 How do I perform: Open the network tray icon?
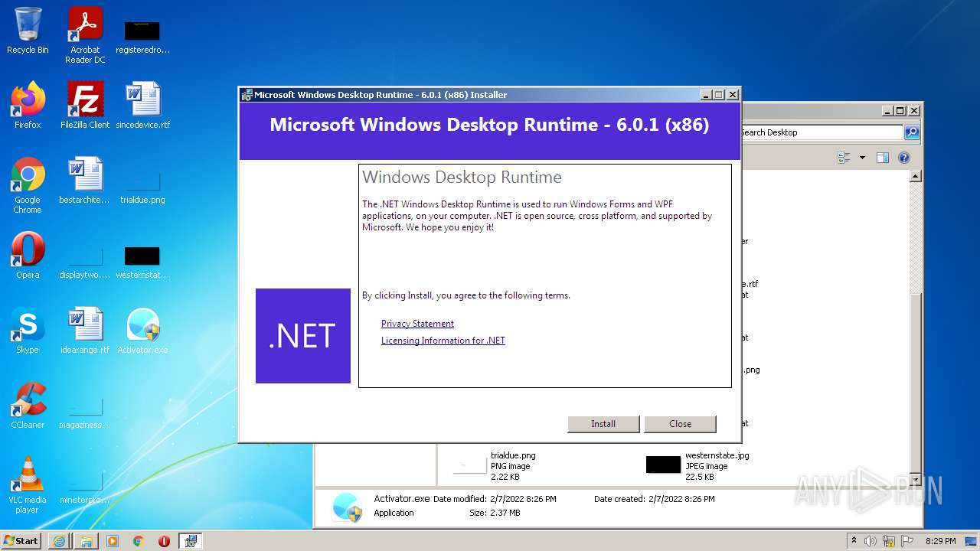click(889, 540)
